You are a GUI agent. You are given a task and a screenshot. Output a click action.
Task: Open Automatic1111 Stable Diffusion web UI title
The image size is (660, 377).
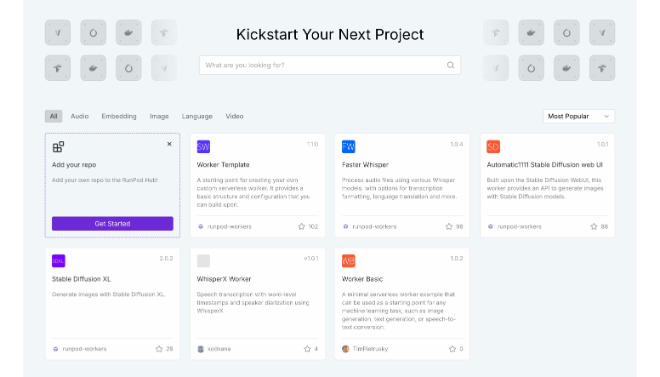(545, 165)
